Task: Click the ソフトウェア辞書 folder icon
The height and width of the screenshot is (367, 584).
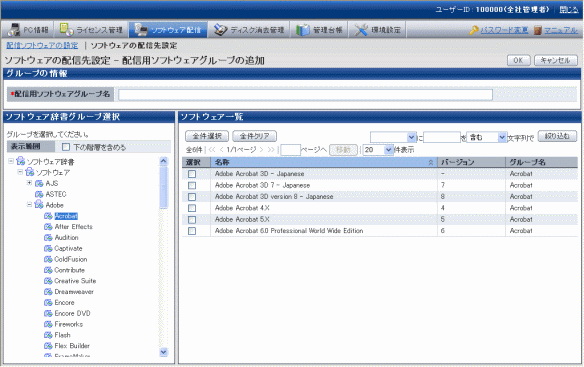Action: click(x=20, y=161)
